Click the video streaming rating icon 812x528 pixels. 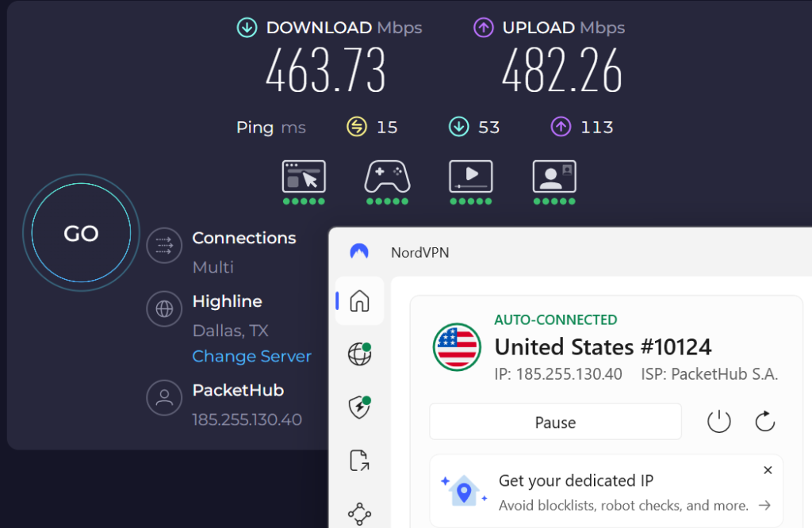point(470,176)
